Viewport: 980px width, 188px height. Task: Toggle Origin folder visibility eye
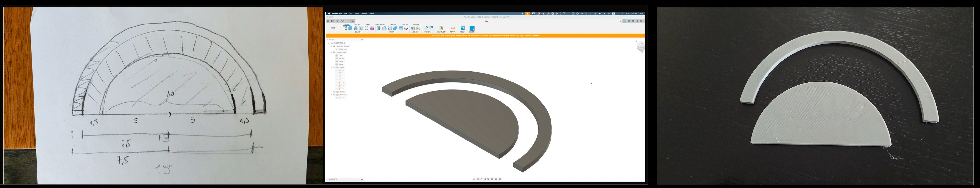pyautogui.click(x=334, y=67)
